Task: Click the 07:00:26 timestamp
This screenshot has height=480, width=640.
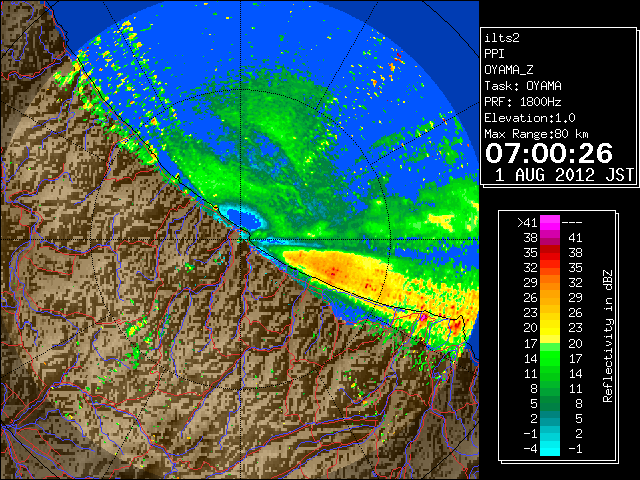Action: [549, 153]
